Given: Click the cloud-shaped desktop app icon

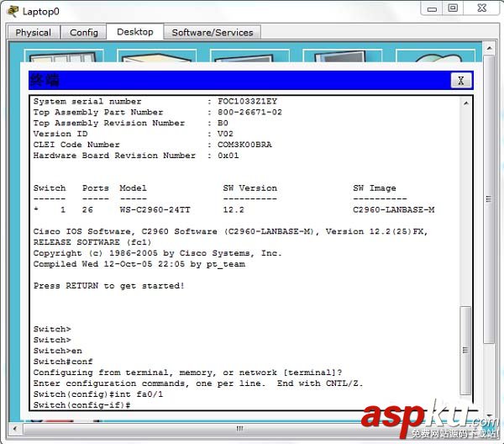Looking at the screenshot, I should pyautogui.click(x=435, y=55).
